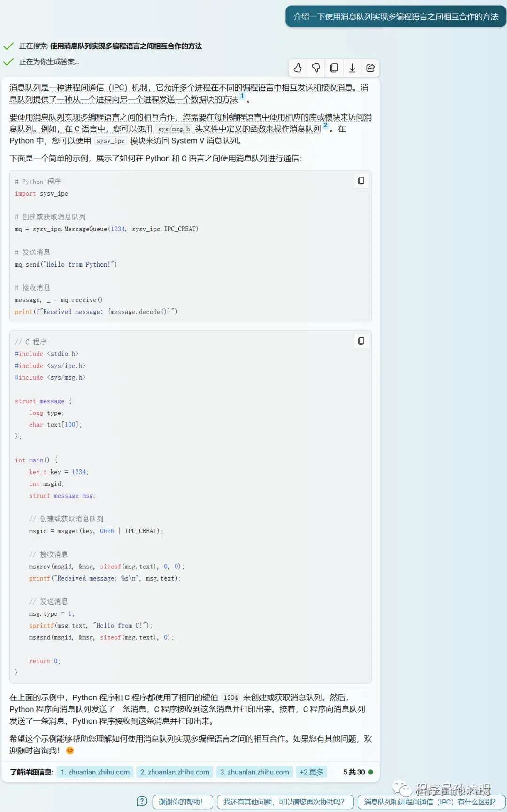Click the mq.send("Hello from Python!") line

[66, 264]
